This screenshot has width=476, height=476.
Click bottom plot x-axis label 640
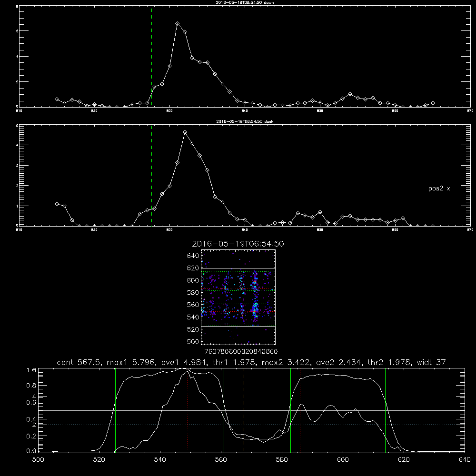[465, 460]
